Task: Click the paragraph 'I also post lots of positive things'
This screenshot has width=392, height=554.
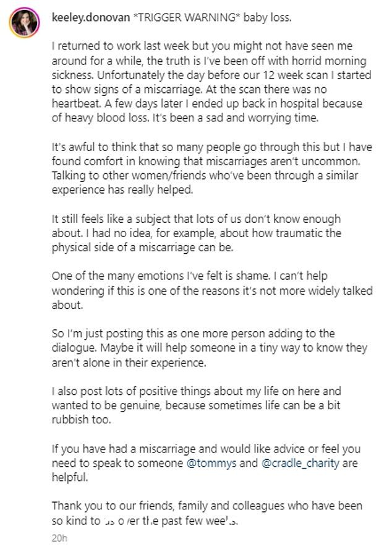Action: [x=197, y=405]
